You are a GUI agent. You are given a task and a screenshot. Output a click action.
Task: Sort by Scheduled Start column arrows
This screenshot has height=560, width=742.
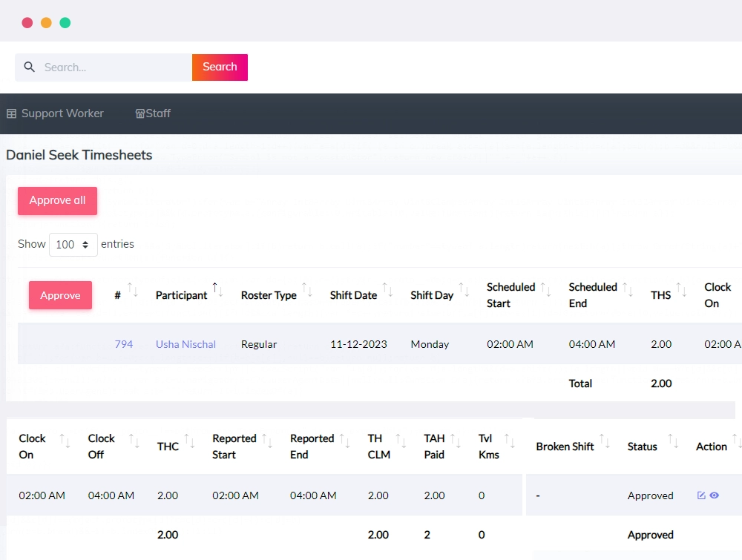(x=545, y=290)
